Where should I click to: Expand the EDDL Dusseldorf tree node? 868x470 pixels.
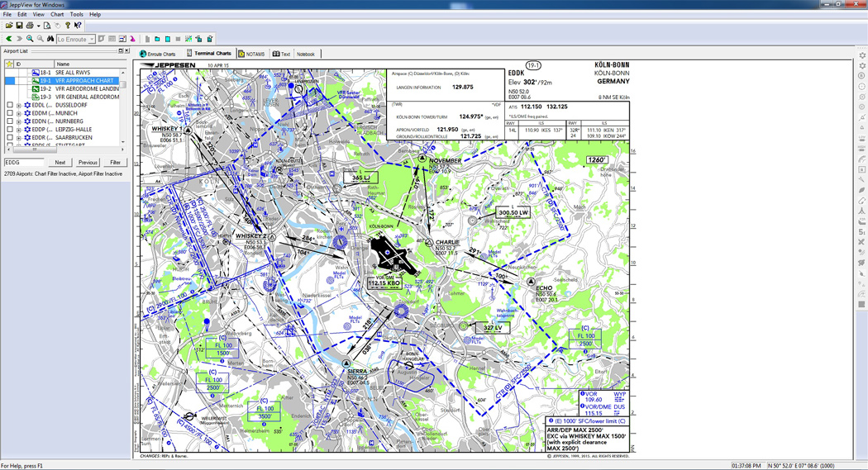point(19,106)
